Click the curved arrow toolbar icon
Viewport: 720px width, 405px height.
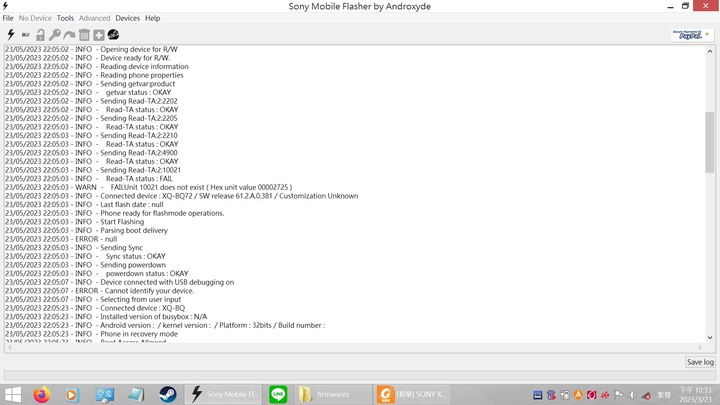[69, 35]
